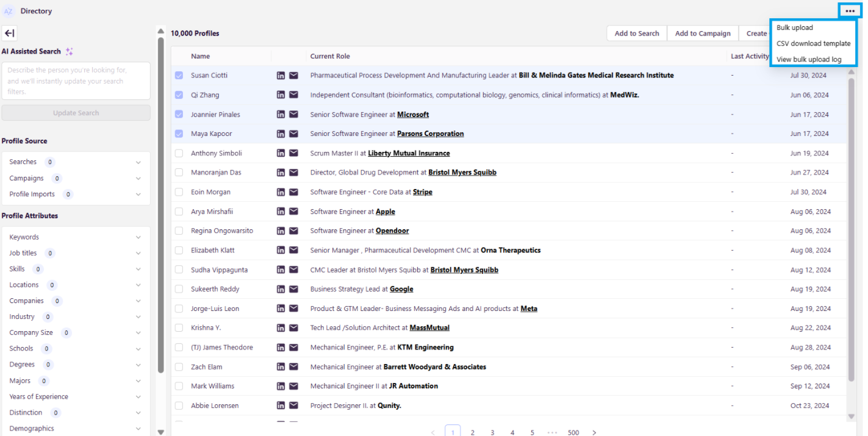This screenshot has height=436, width=868.
Task: Open the Microsoft company link
Action: pyautogui.click(x=412, y=115)
